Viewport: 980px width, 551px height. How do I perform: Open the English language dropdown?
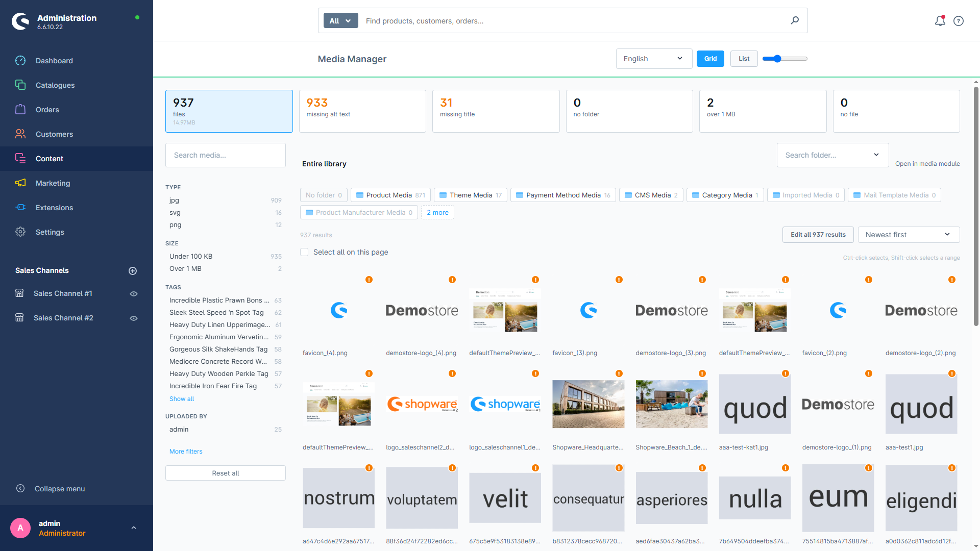[654, 59]
